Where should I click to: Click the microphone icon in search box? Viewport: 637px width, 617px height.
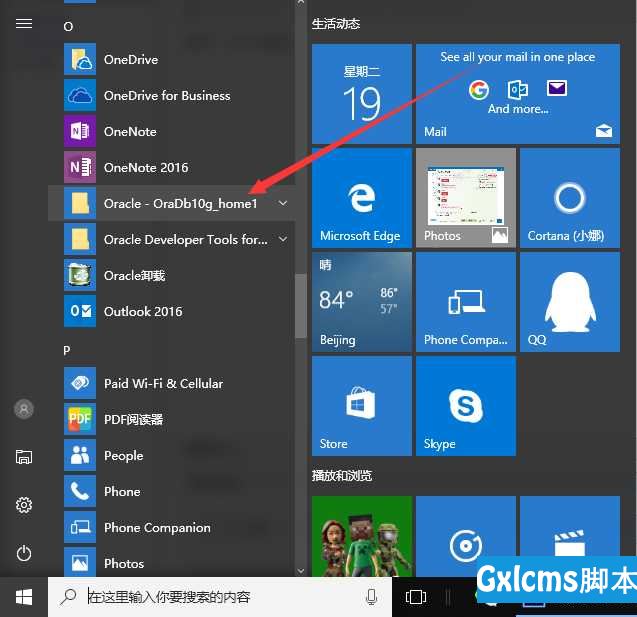371,597
